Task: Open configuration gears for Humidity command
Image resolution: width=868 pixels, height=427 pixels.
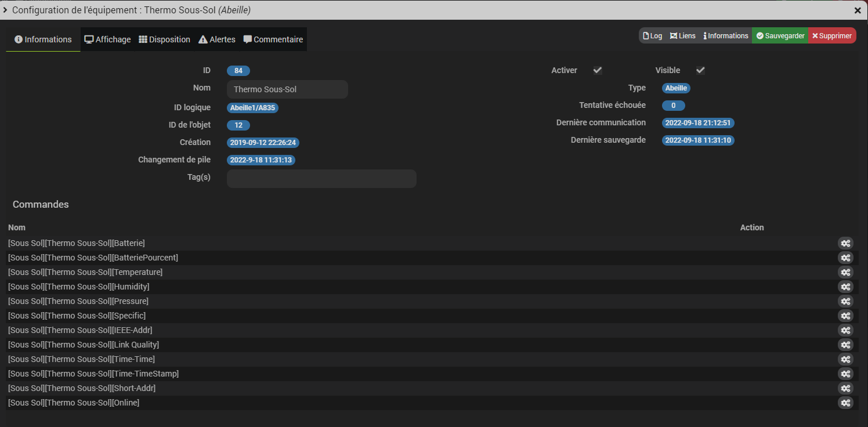Action: click(845, 287)
